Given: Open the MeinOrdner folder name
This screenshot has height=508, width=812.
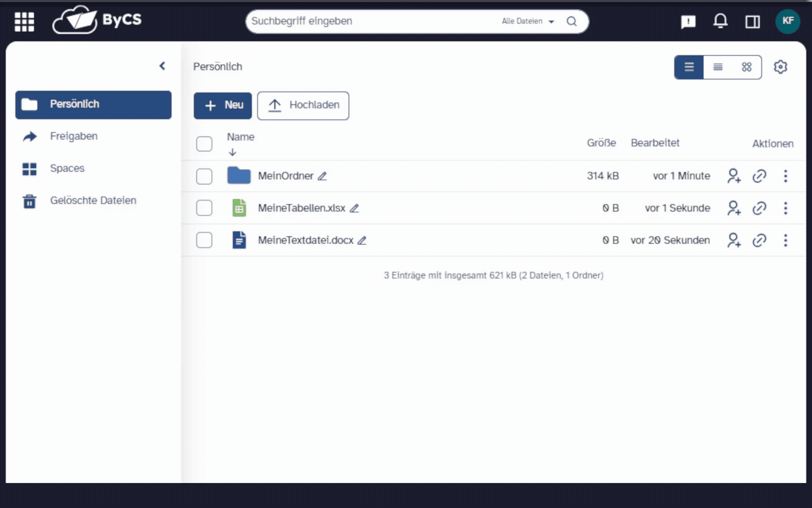Looking at the screenshot, I should point(286,176).
